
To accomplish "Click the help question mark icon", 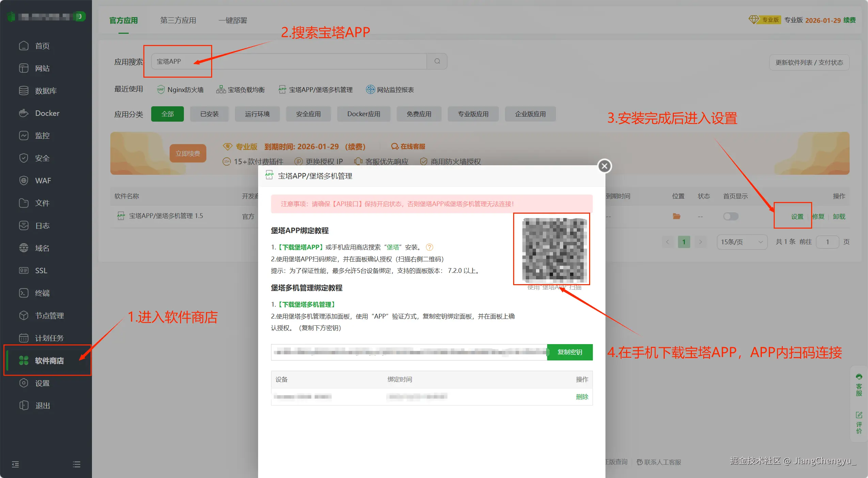I will pyautogui.click(x=430, y=247).
